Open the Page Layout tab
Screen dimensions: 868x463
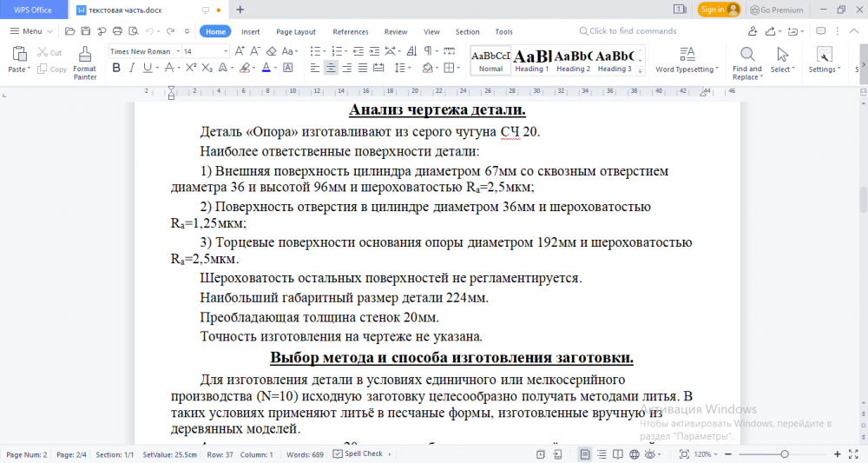pyautogui.click(x=296, y=31)
